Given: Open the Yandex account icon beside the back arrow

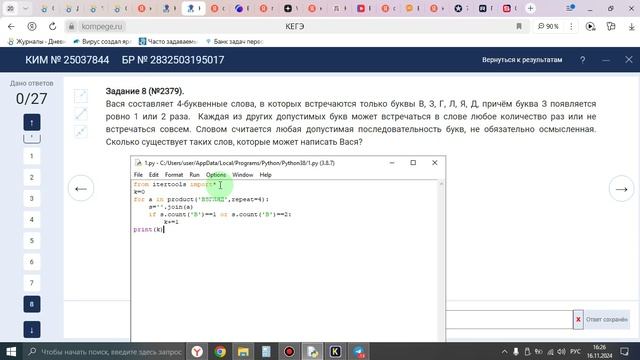Looking at the screenshot, I should coord(32,27).
